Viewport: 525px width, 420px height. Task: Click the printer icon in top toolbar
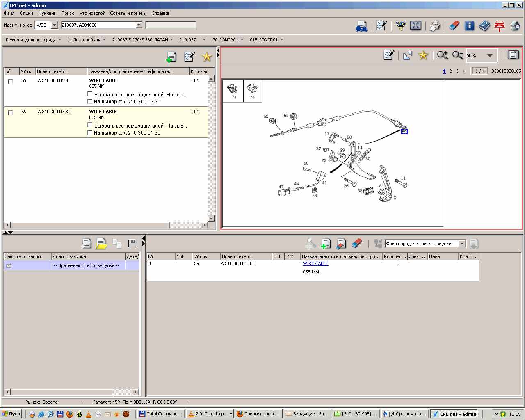(434, 26)
